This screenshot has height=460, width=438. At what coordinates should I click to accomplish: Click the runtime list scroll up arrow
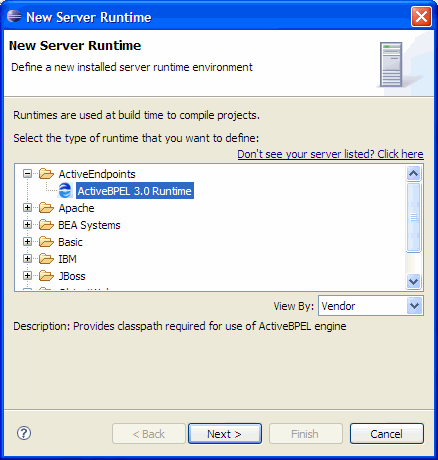414,173
